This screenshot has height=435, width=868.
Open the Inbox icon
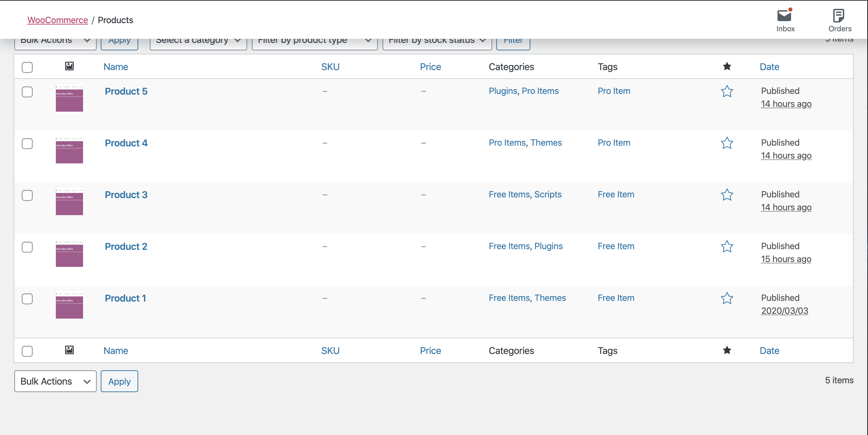coord(785,16)
